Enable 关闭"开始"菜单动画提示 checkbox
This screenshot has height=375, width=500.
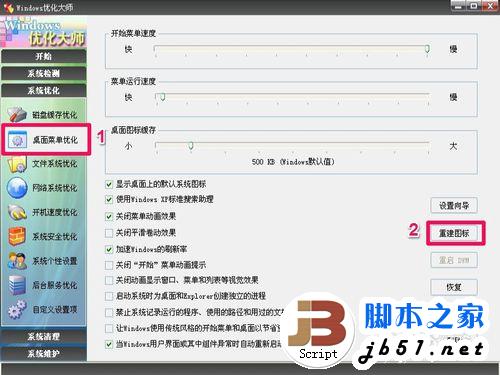pos(109,265)
